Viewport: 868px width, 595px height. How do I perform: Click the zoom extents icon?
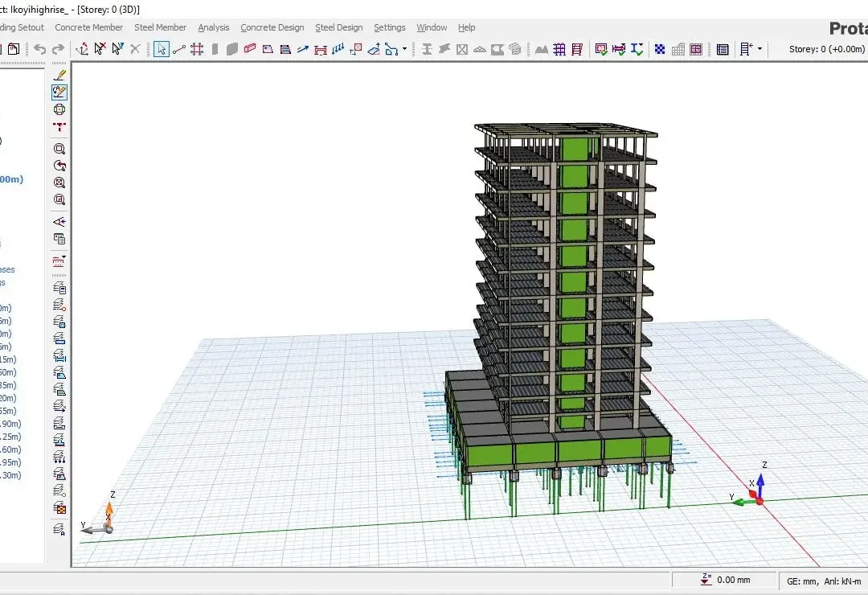point(59,183)
